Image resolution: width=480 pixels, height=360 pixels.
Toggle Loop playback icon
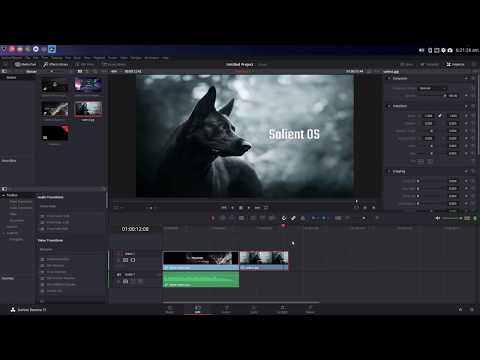point(266,208)
